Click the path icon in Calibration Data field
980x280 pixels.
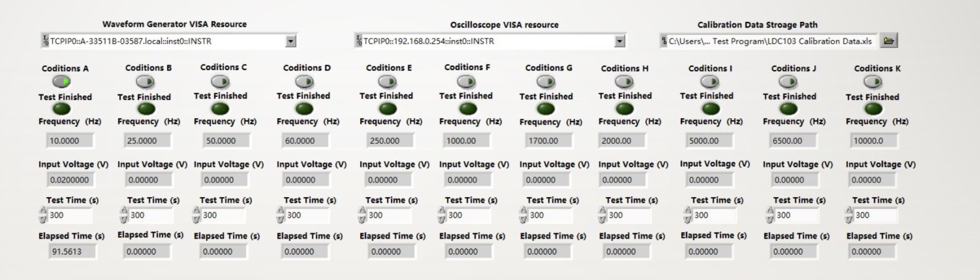pyautogui.click(x=664, y=41)
